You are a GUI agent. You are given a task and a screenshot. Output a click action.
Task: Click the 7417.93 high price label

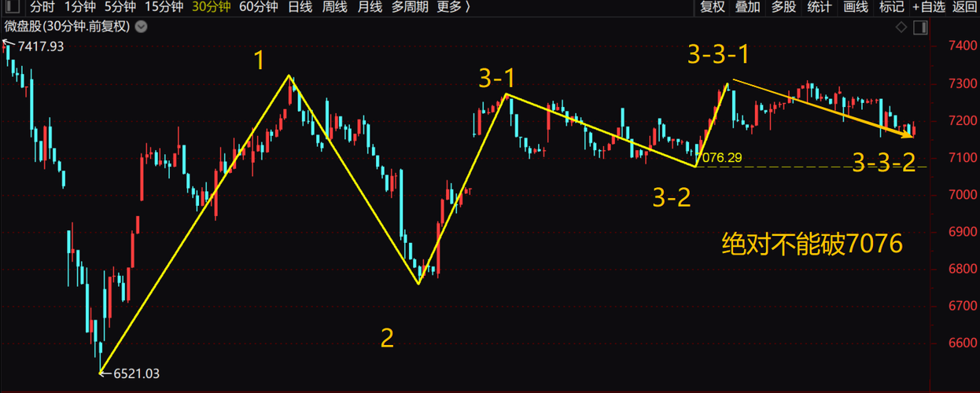coord(40,46)
